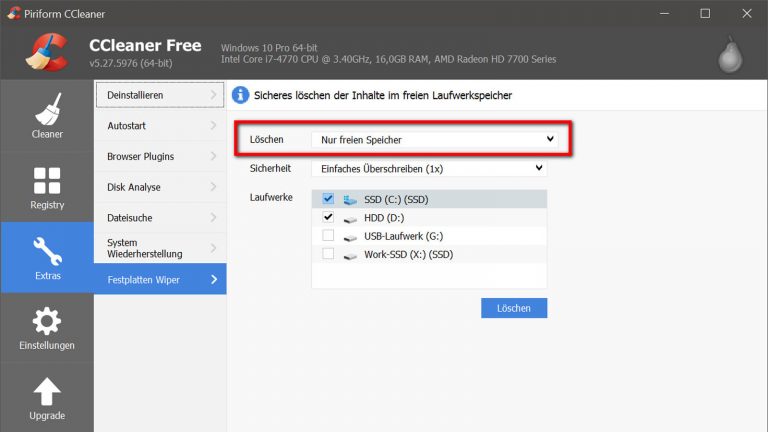Select the Extras wrench icon
Screen dimensions: 768x432
tap(48, 251)
